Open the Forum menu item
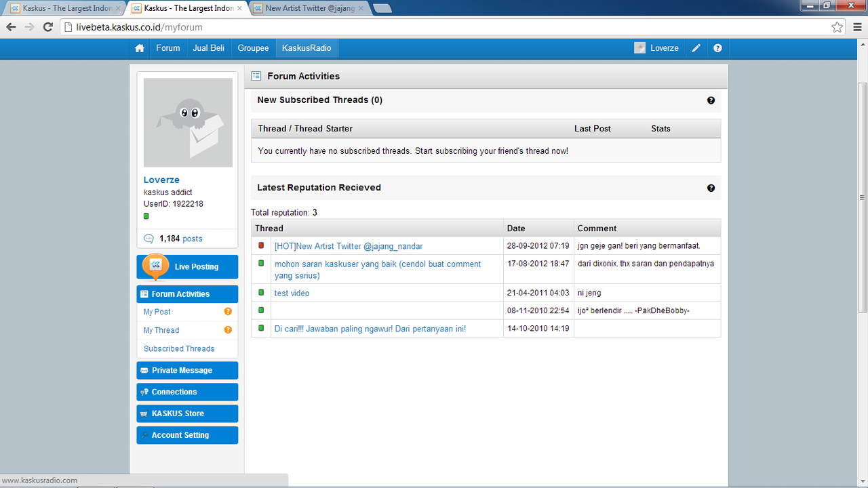The image size is (868, 488). pyautogui.click(x=168, y=48)
